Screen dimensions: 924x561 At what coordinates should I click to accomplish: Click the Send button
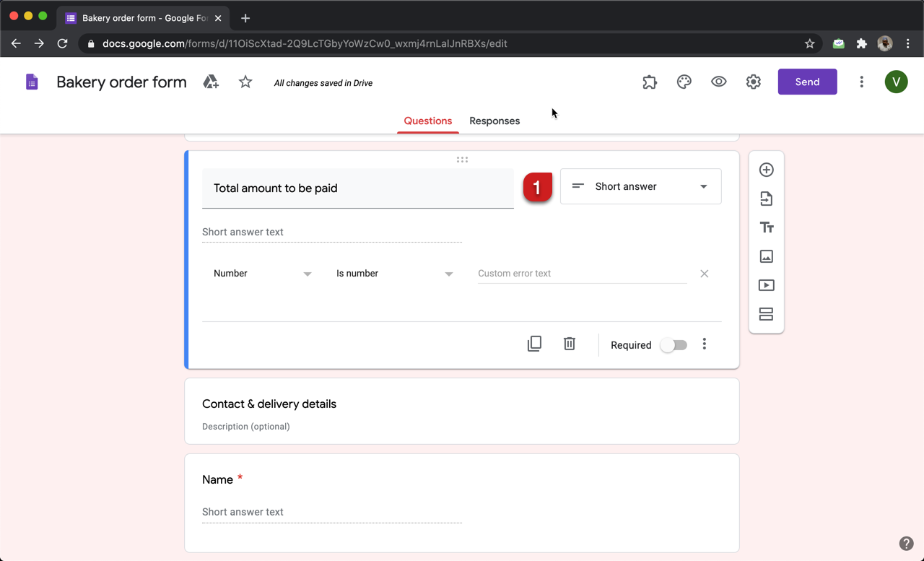pos(807,82)
